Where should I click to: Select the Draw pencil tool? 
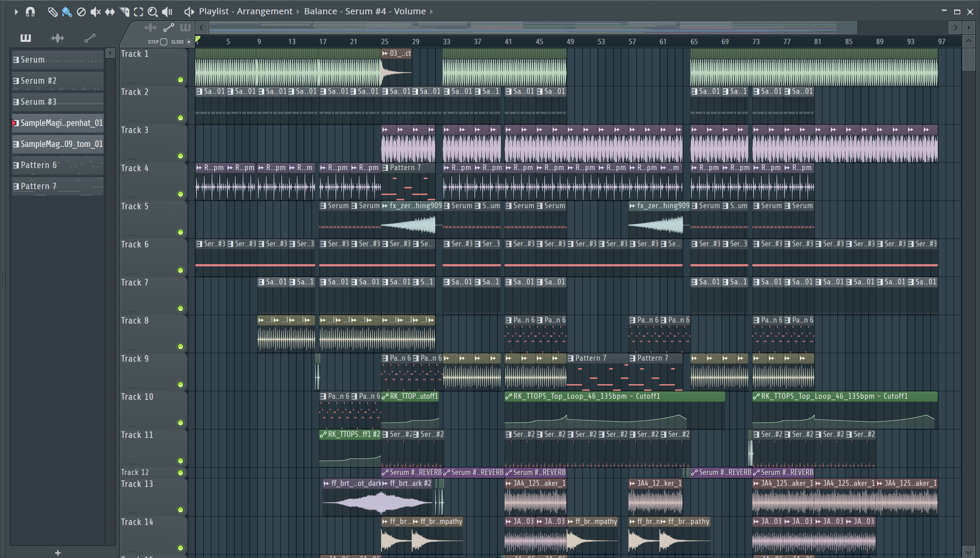point(52,12)
